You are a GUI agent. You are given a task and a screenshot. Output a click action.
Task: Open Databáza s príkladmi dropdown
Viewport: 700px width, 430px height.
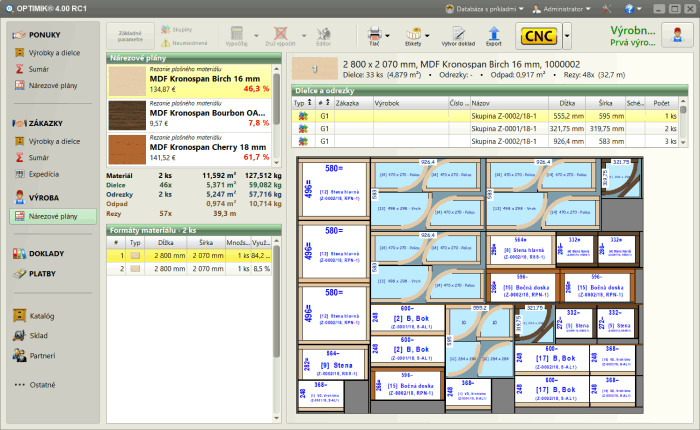(x=484, y=8)
